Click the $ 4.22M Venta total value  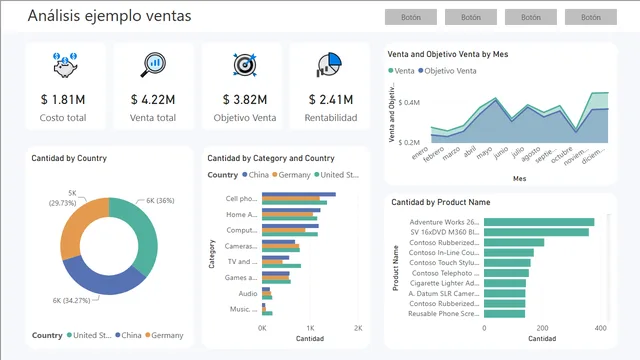[153, 99]
